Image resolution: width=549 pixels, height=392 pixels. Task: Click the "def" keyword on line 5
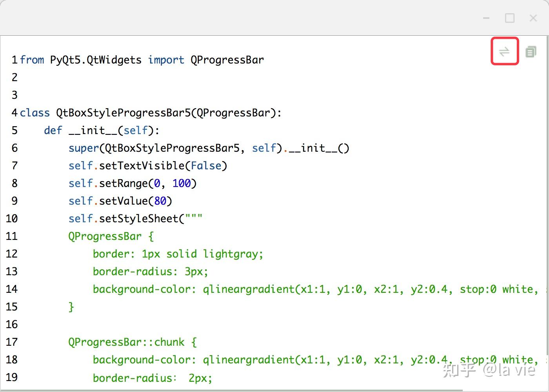point(53,131)
